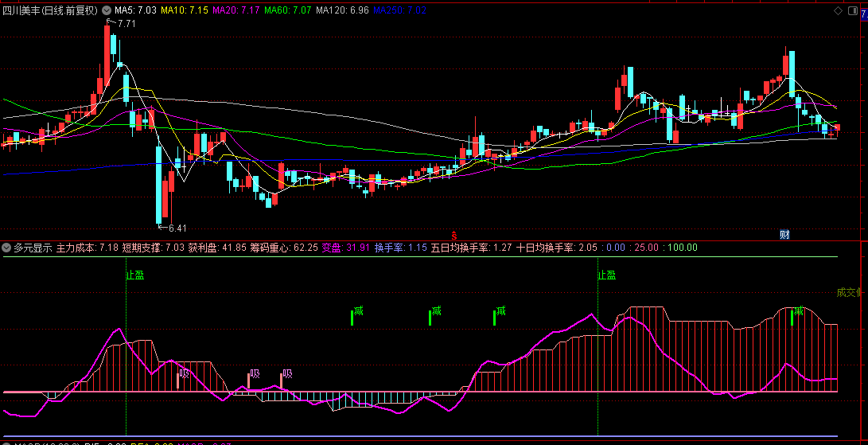The width and height of the screenshot is (868, 445).
Task: Select the magenta MA20 legend label
Action: 236,10
